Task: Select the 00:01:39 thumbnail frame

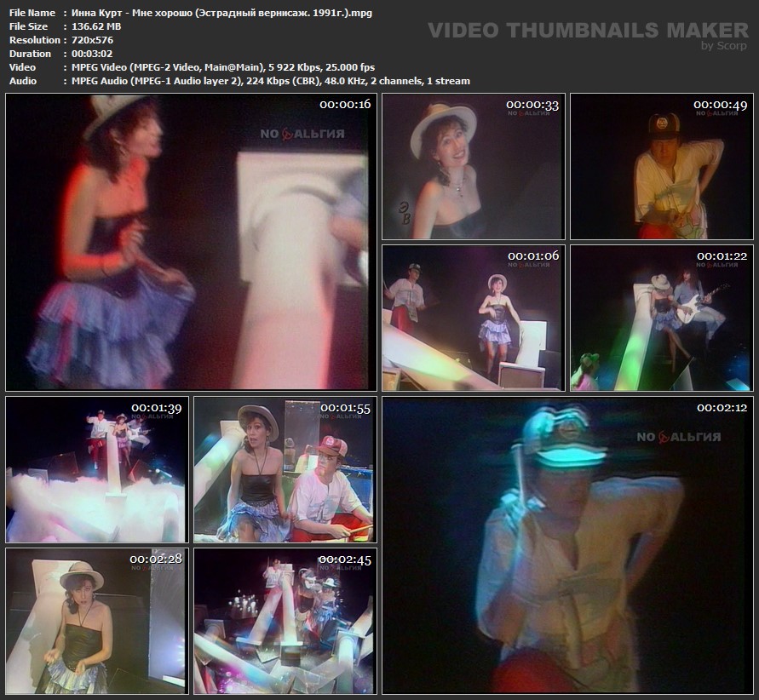Action: click(x=96, y=469)
